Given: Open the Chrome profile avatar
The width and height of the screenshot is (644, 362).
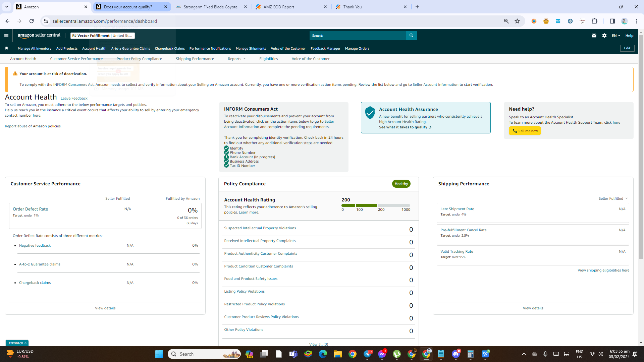Looking at the screenshot, I should 624,21.
